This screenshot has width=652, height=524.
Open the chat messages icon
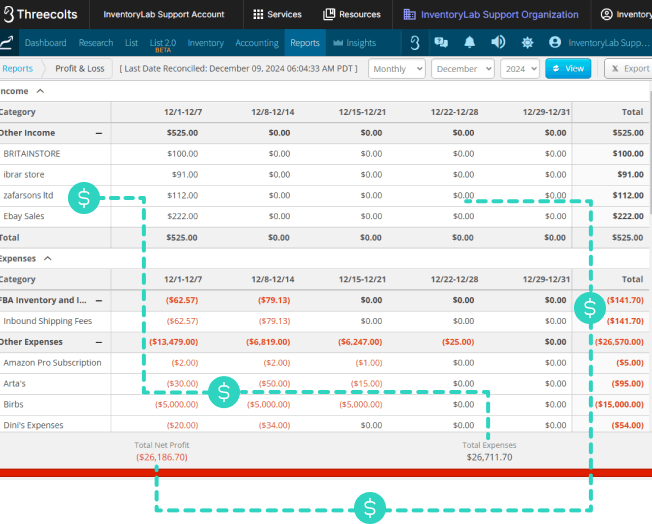coord(441,42)
